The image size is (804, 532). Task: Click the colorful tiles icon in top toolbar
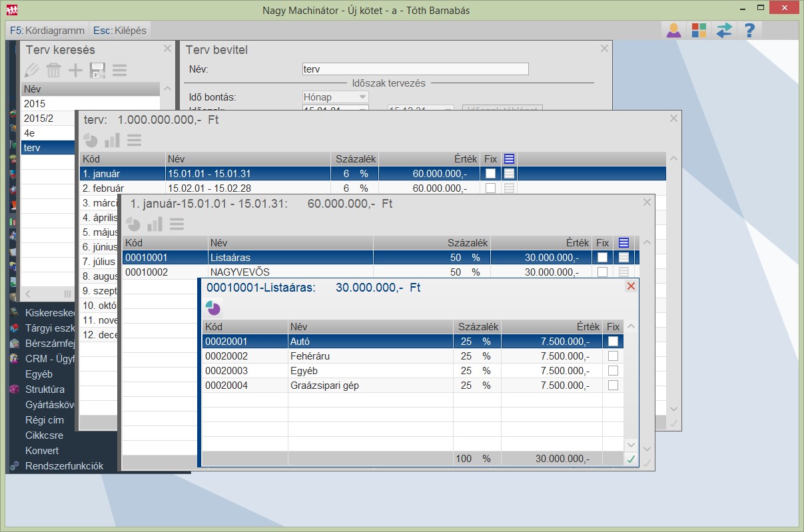click(x=699, y=31)
